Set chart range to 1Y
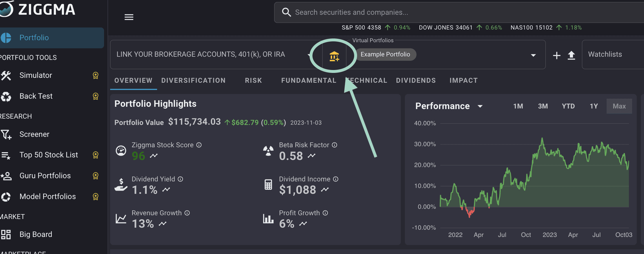This screenshot has height=254, width=644. tap(594, 106)
